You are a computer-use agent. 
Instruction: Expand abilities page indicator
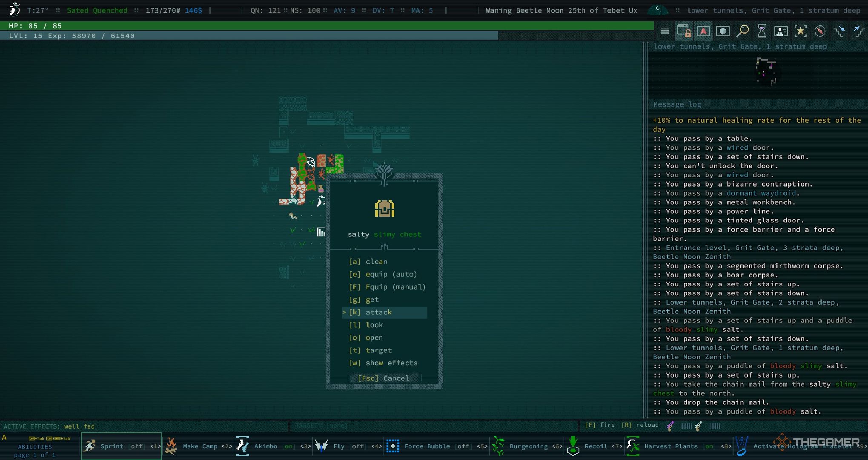(x=38, y=451)
